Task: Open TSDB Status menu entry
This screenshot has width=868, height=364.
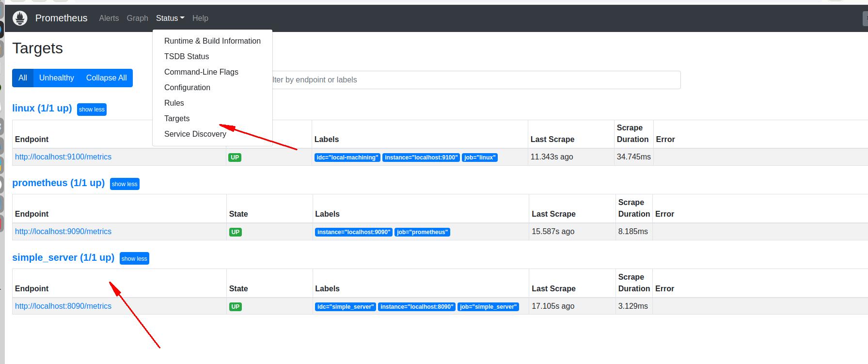Action: tap(212, 57)
